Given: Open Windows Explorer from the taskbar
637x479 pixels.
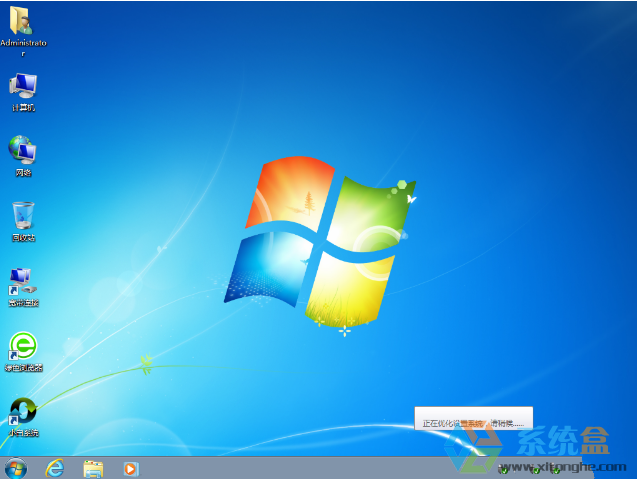Looking at the screenshot, I should tap(93, 469).
